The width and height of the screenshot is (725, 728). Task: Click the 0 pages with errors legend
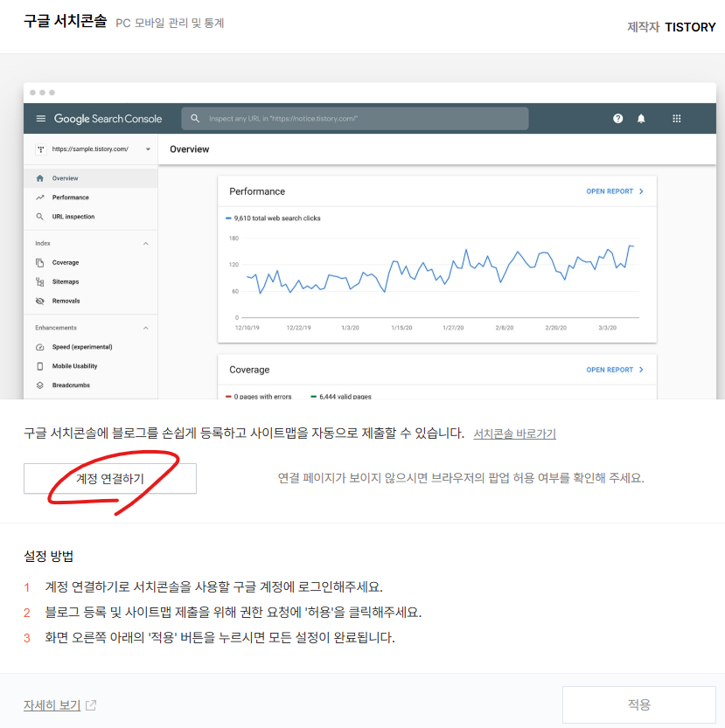(x=258, y=396)
